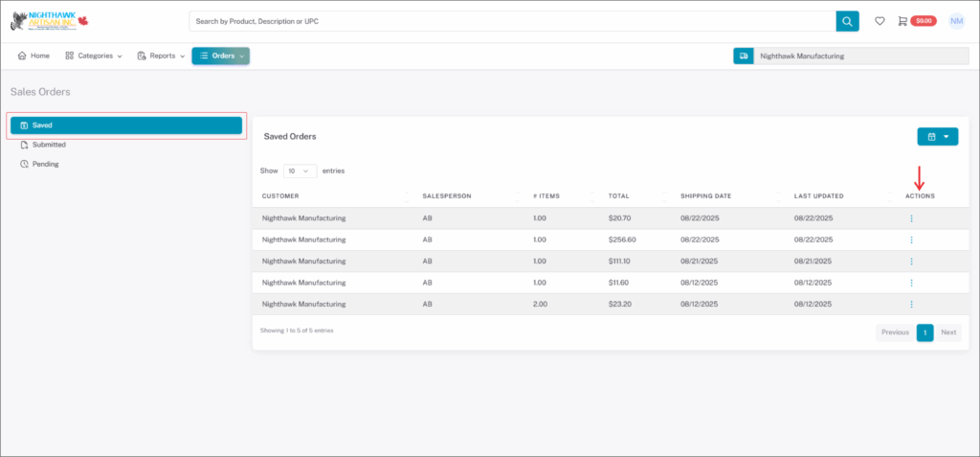Open actions menu for $20.70 order
This screenshot has height=457, width=980.
coord(911,218)
